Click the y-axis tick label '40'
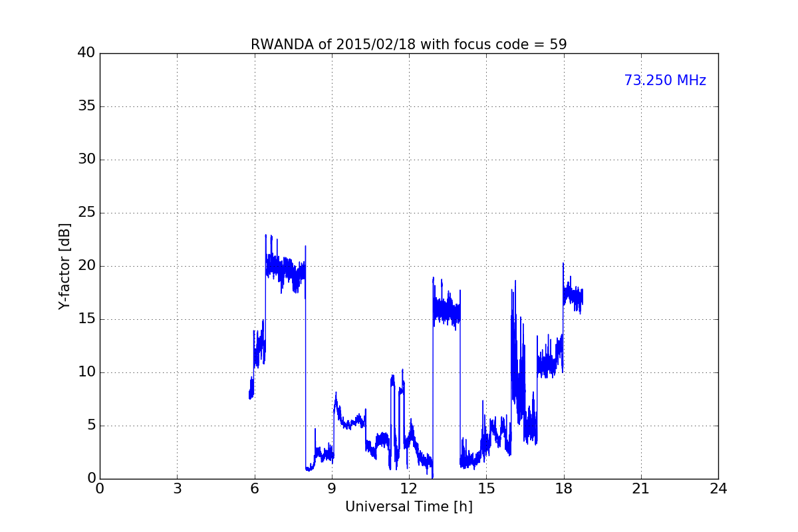The image size is (798, 532). coord(86,53)
